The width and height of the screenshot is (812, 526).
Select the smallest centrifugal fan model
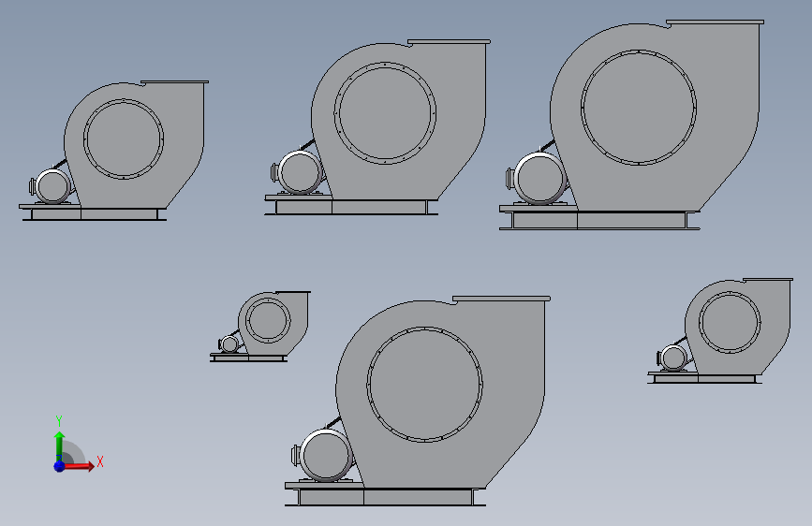pos(260,326)
